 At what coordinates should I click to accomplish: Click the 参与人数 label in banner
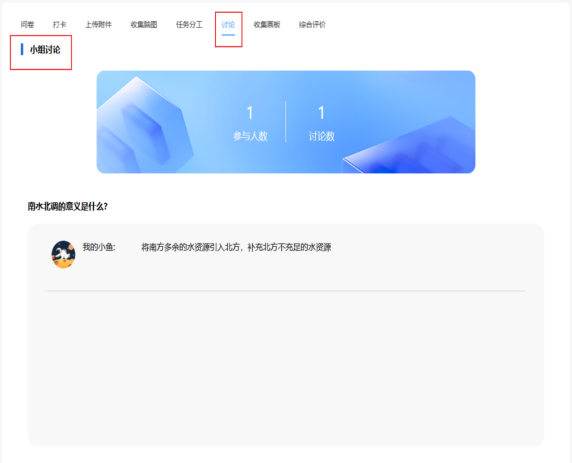(250, 136)
